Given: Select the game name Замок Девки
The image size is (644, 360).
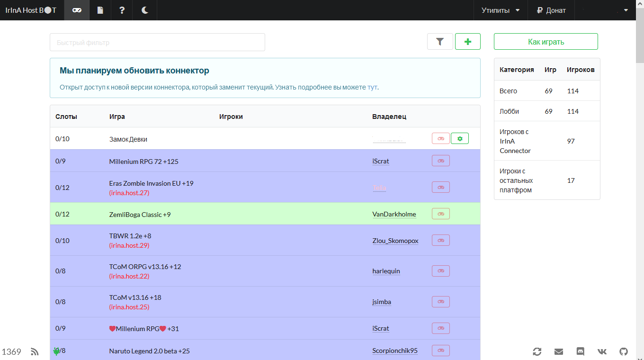Looking at the screenshot, I should point(128,139).
